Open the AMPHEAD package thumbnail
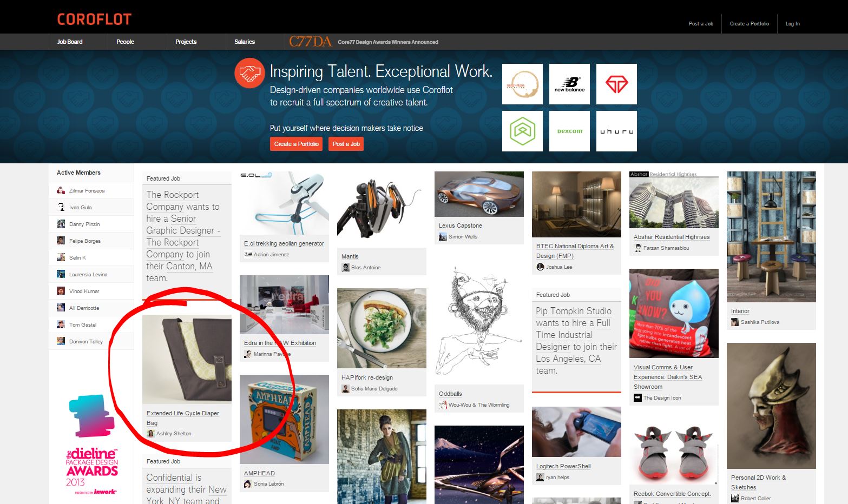Screen dimensions: 848x504 [284, 419]
